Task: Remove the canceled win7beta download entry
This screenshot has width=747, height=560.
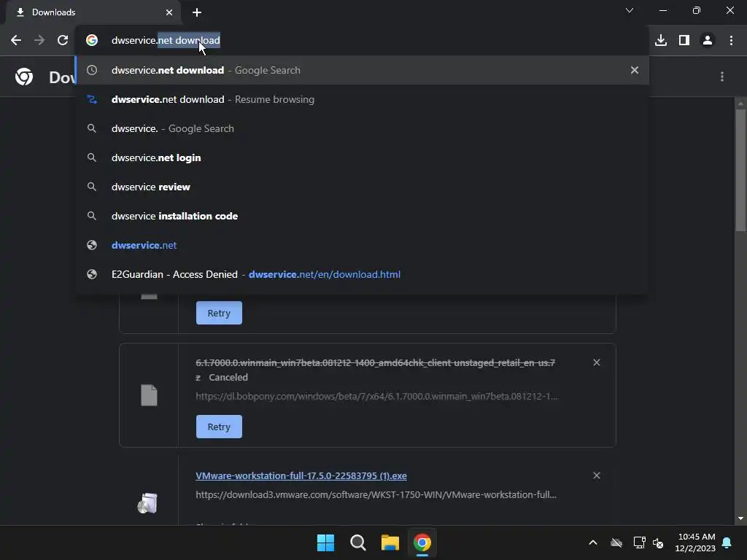Action: click(x=597, y=362)
